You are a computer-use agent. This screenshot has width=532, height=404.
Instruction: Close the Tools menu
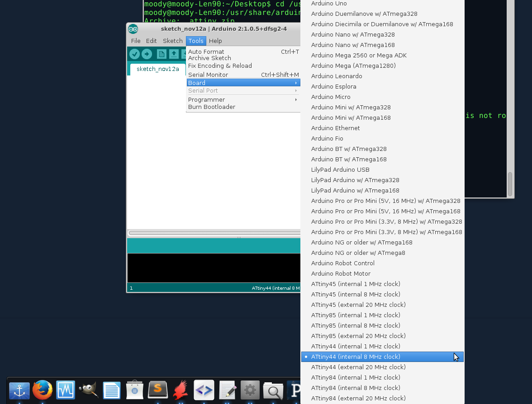pyautogui.click(x=196, y=41)
